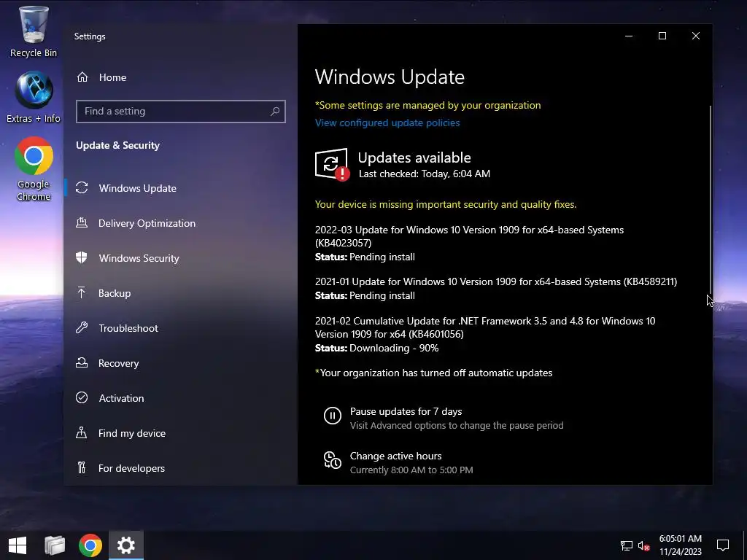Select the Extras + Info desktop icon
The image size is (747, 560).
click(34, 98)
